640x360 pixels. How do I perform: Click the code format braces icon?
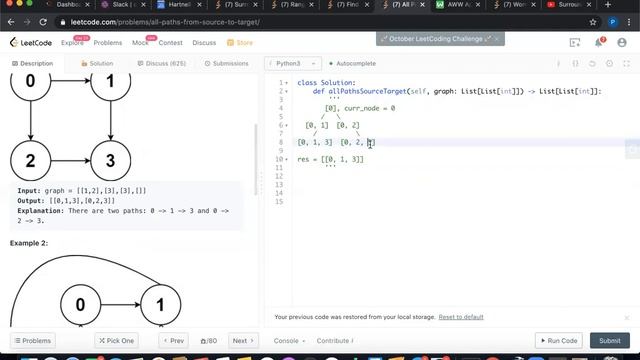pos(576,63)
